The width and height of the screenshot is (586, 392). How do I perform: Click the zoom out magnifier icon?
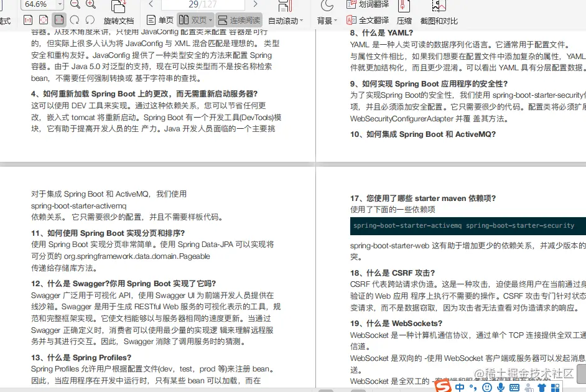click(x=75, y=4)
